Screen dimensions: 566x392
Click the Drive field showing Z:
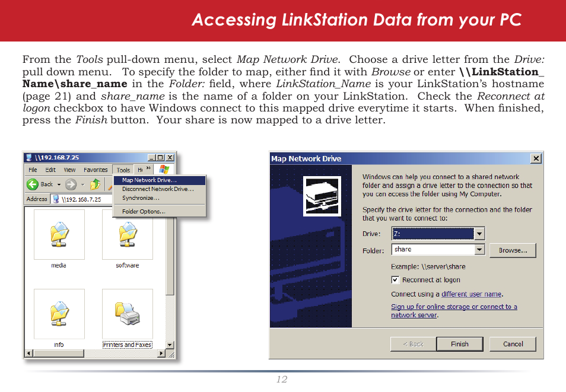[x=433, y=234]
